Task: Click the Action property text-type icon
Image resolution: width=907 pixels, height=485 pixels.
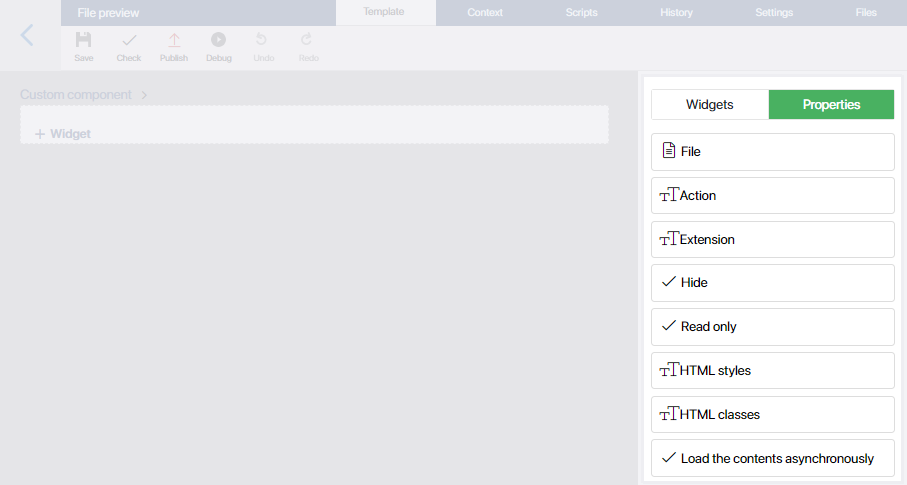Action: click(x=669, y=195)
